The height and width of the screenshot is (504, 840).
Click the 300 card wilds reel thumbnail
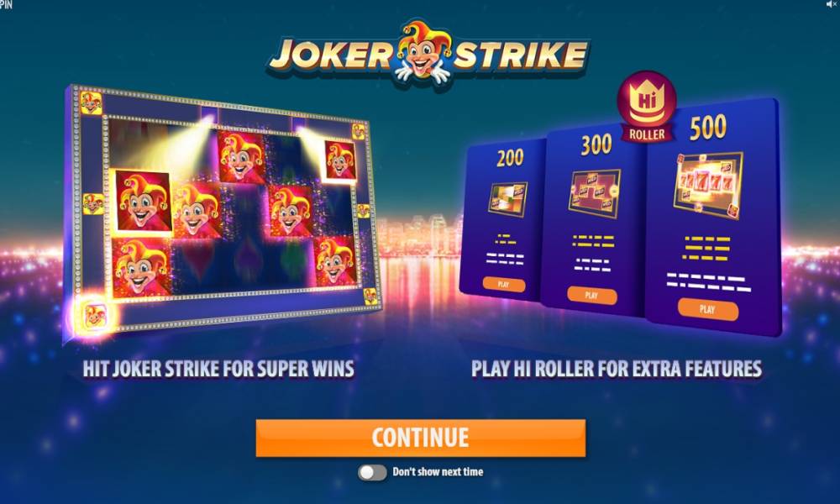[595, 193]
